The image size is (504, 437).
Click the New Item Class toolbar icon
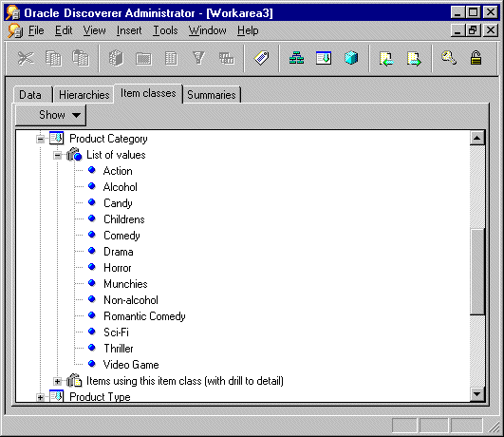pyautogui.click(x=324, y=58)
